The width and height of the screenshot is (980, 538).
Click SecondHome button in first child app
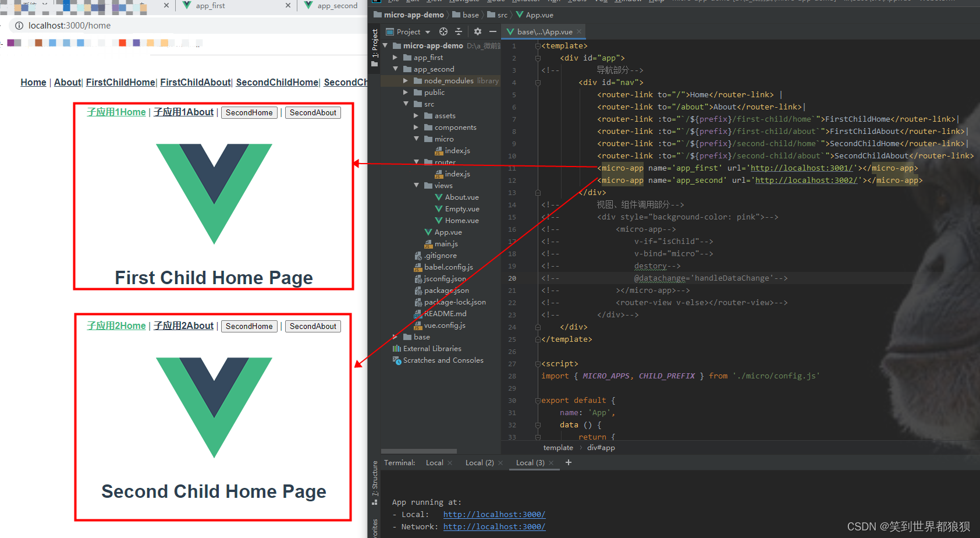[249, 113]
